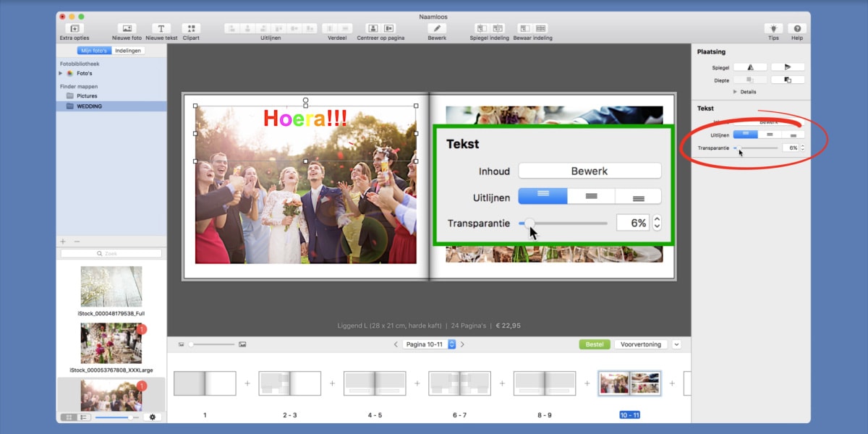This screenshot has width=868, height=434.
Task: Click the gear icon below photo list
Action: [153, 417]
